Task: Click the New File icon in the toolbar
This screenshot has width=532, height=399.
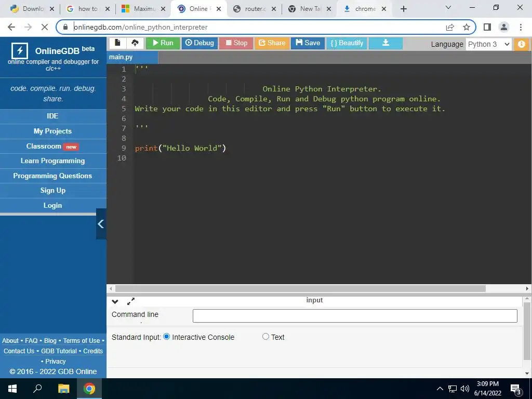Action: click(117, 43)
